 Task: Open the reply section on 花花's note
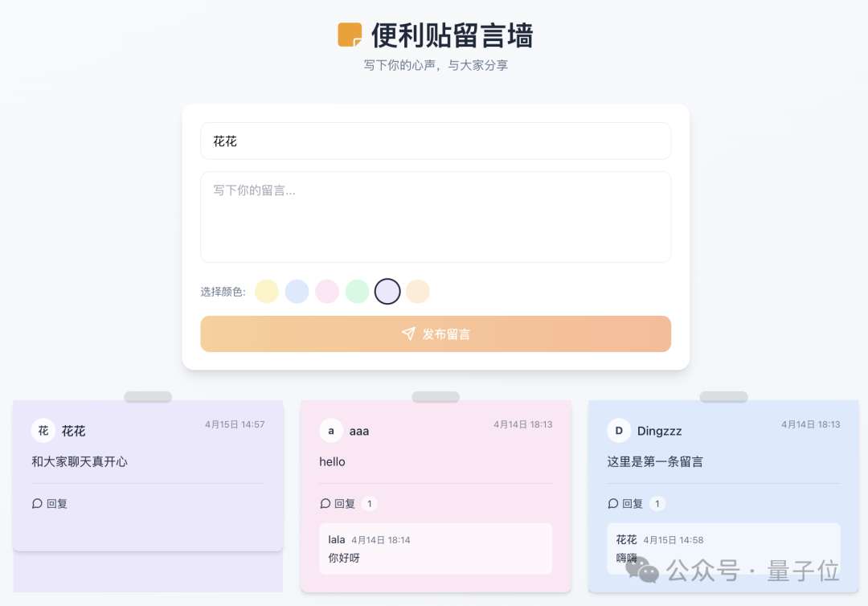pyautogui.click(x=50, y=503)
